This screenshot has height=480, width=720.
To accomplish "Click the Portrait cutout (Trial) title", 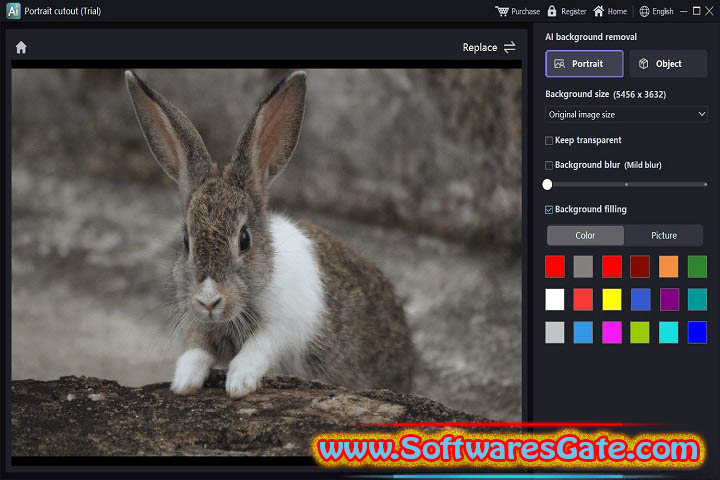I will [x=62, y=11].
